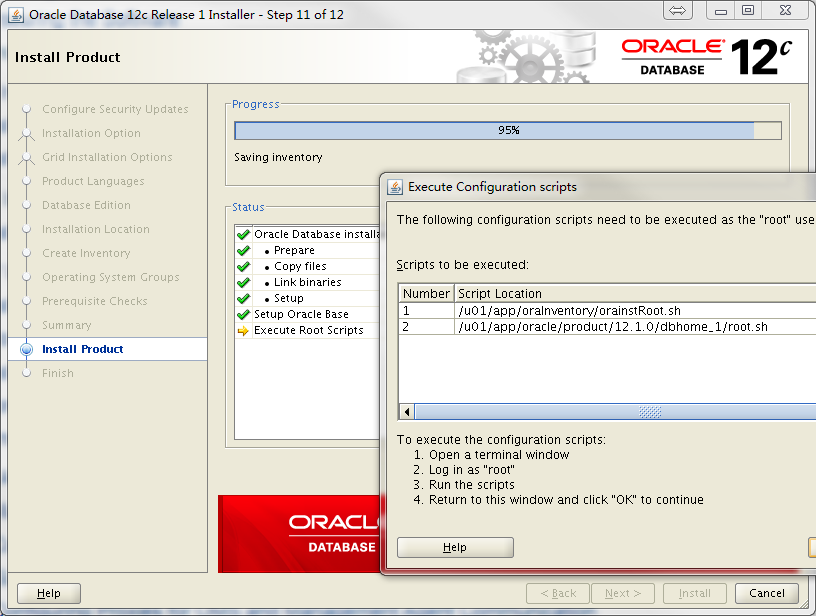Screen dimensions: 816x616
Task: Click the green checkmark beside Prepare
Action: [243, 250]
